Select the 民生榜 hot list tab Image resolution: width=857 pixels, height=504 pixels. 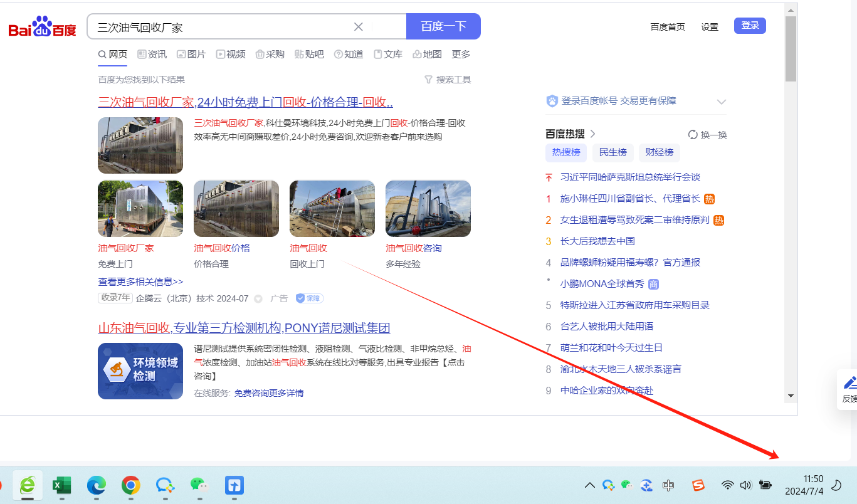(613, 152)
